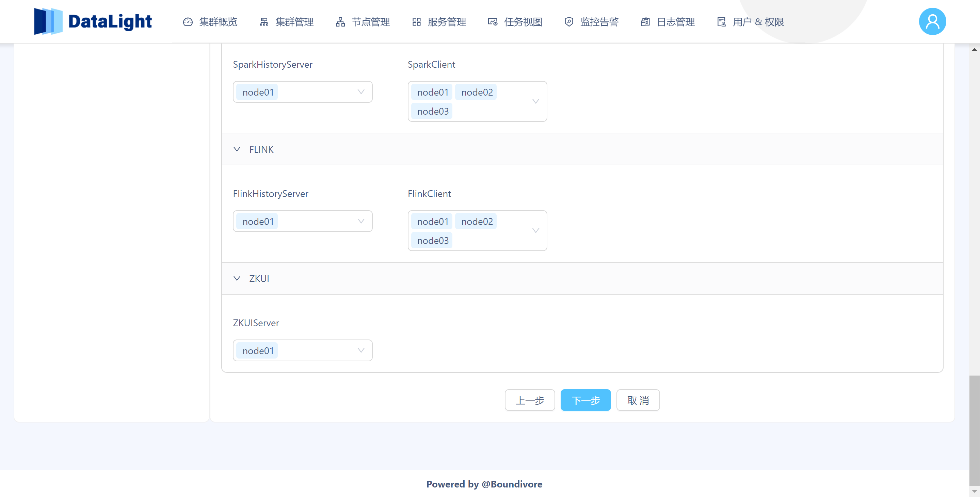Click the cluster icon beside 集群管理
The height and width of the screenshot is (497, 980).
point(264,22)
